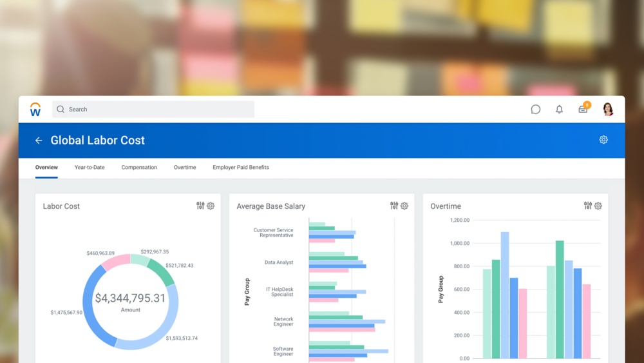Open the inbox tray with badge

583,109
